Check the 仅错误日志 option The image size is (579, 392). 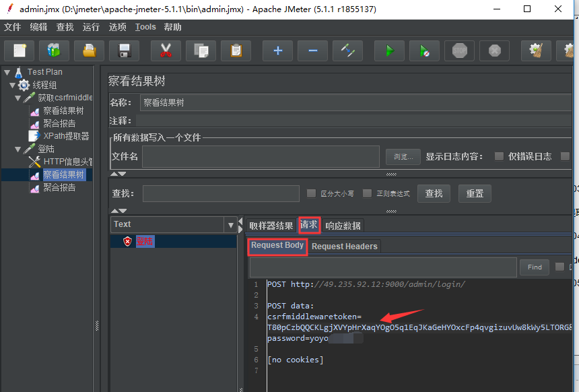tap(499, 156)
